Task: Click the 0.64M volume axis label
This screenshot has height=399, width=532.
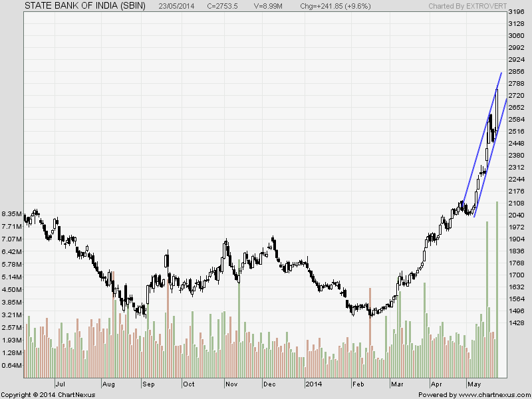Action: point(13,365)
